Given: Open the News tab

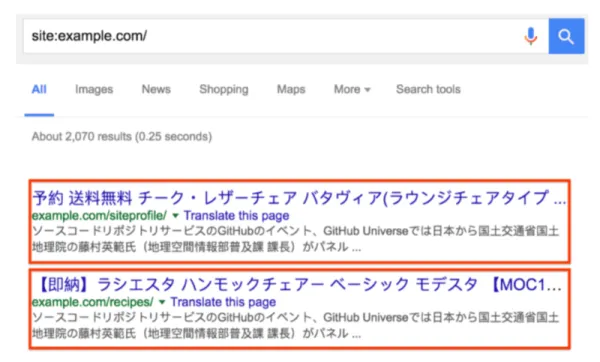Looking at the screenshot, I should point(156,89).
